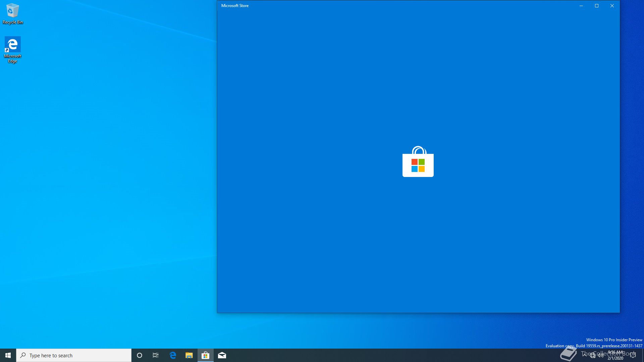Open Task View from the taskbar
This screenshot has width=644, height=362.
(156, 355)
